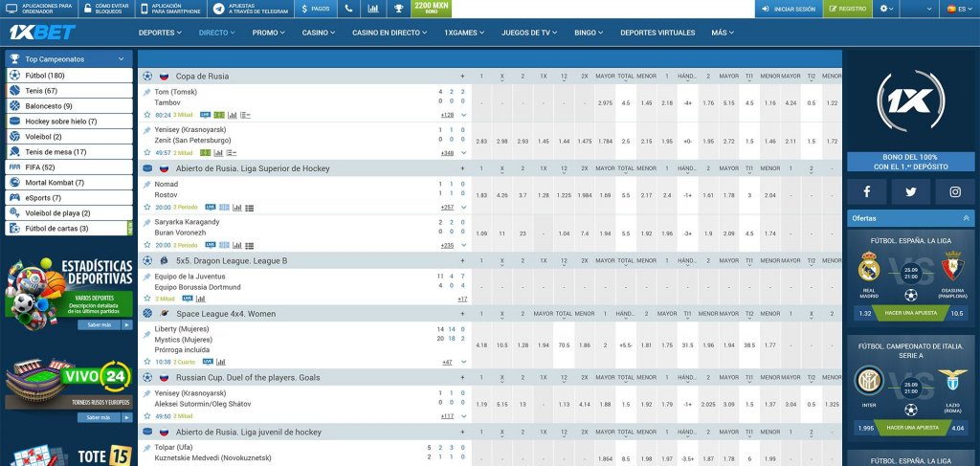Click Iniciar sesión button
This screenshot has width=980, height=466.
click(x=789, y=9)
